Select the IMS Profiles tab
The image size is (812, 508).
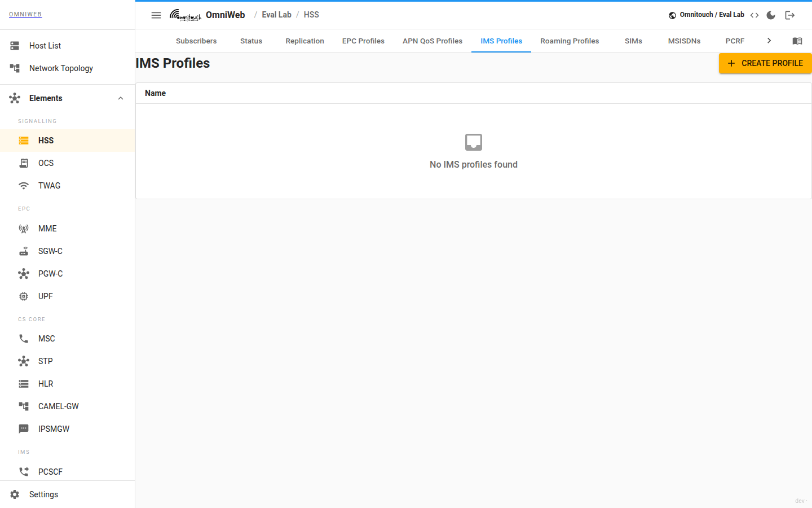501,41
